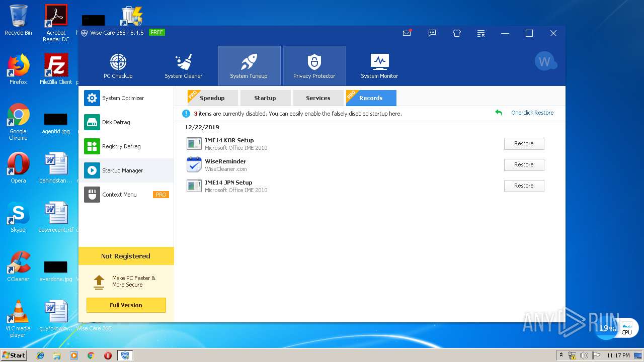The width and height of the screenshot is (644, 362).
Task: Open CCleaner desktop shortcut
Action: [18, 266]
